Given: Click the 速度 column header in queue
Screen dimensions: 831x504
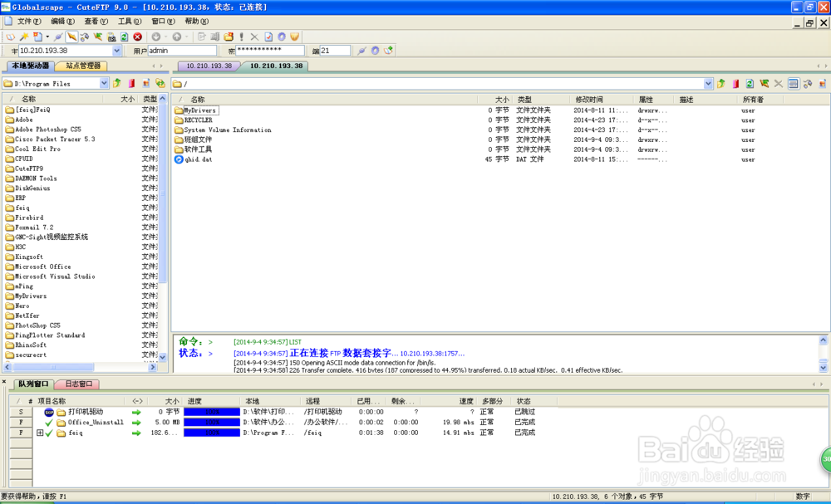Looking at the screenshot, I should 449,401.
